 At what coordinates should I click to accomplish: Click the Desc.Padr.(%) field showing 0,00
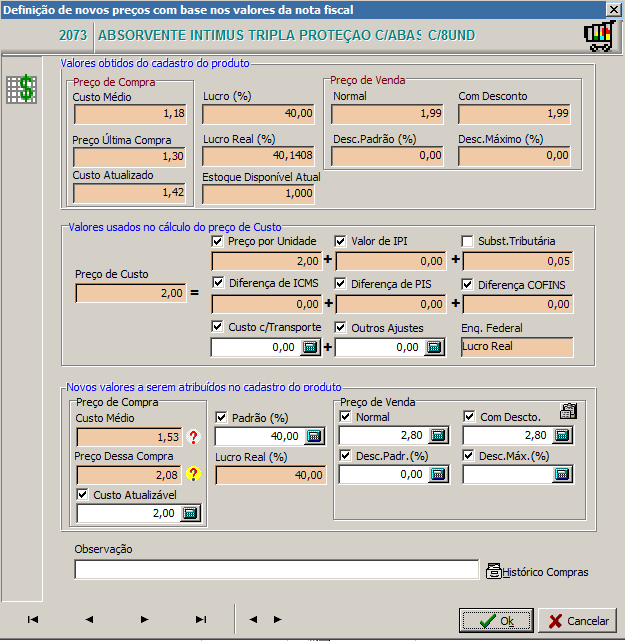pos(383,474)
